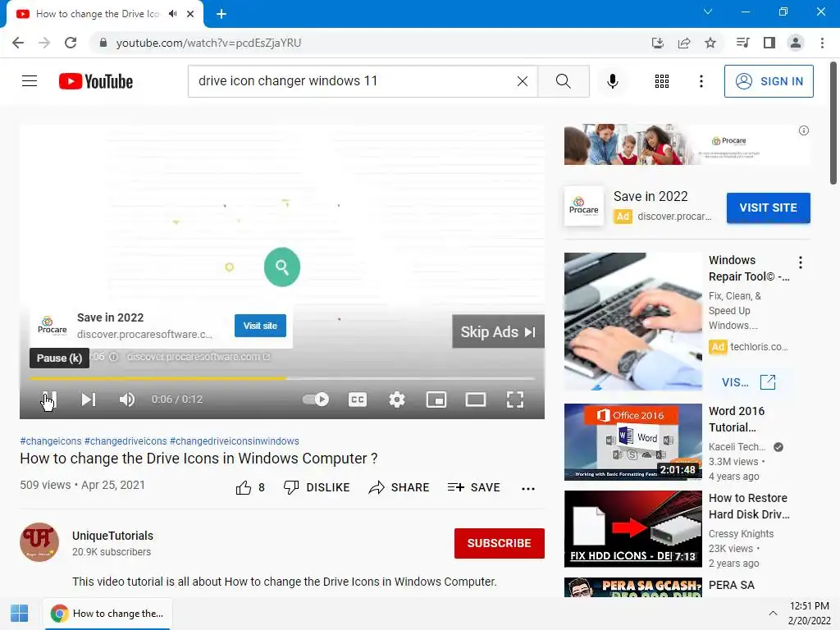The width and height of the screenshot is (840, 630).
Task: Mute the video player volume
Action: (127, 399)
